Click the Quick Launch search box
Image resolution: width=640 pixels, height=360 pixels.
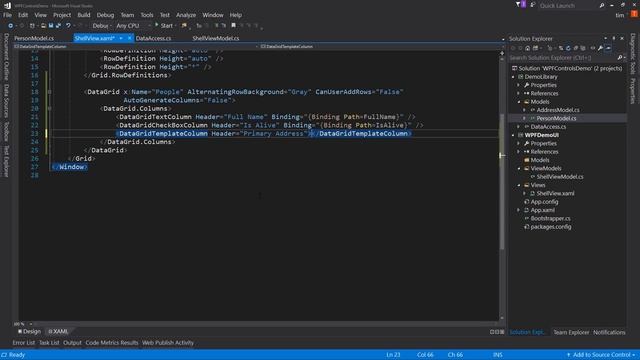pos(568,5)
